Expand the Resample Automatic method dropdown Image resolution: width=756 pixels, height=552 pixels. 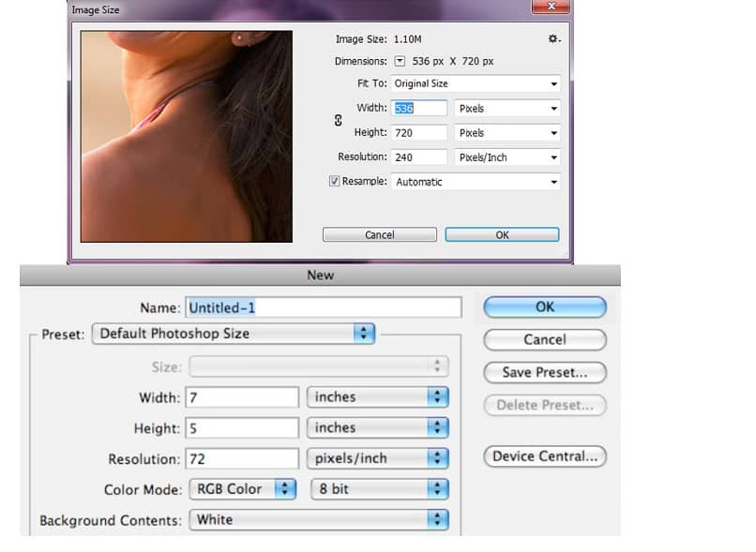pyautogui.click(x=476, y=182)
